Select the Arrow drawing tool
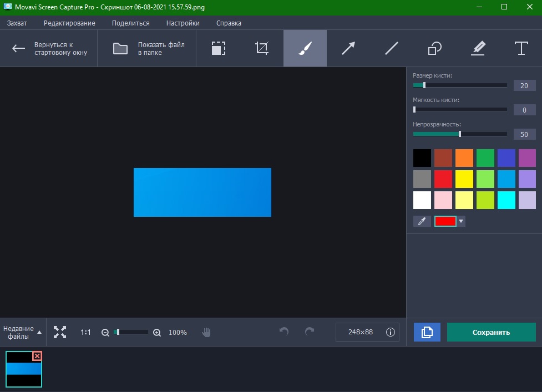The width and height of the screenshot is (542, 392). (x=348, y=48)
